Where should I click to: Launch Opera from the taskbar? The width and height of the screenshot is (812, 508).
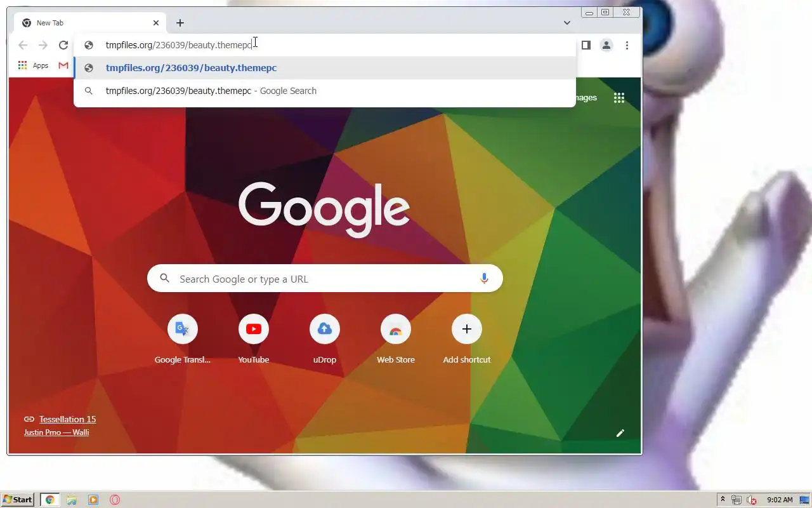click(115, 500)
